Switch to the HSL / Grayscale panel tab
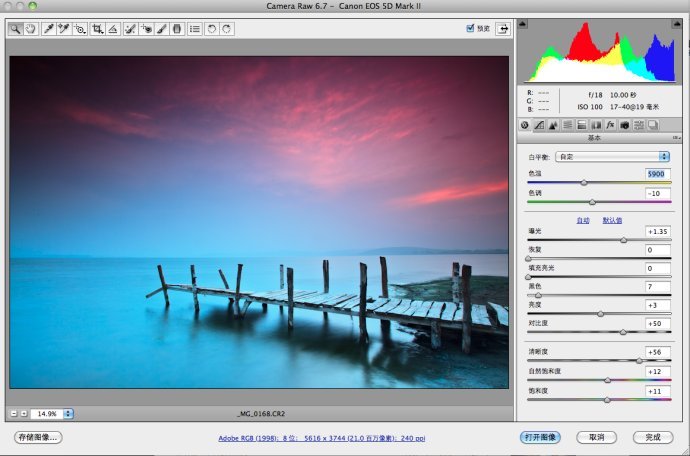690x456 pixels. 568,125
